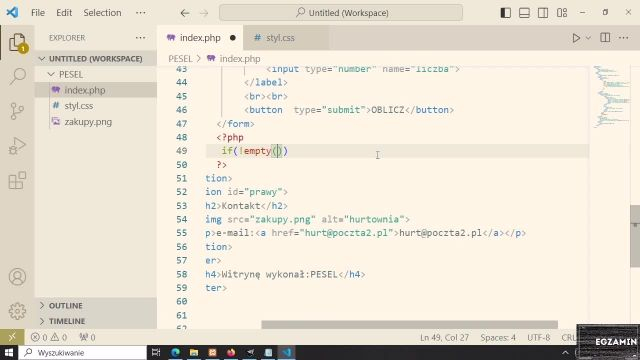The height and width of the screenshot is (360, 640).
Task: Open the Explorer view in activity bar
Action: (x=18, y=43)
